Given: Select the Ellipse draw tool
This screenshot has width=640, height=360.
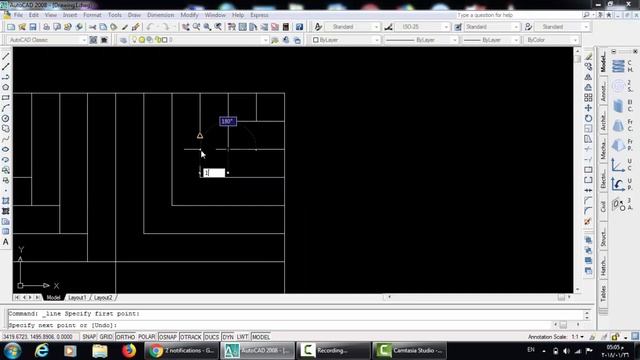Looking at the screenshot, I should [x=6, y=149].
